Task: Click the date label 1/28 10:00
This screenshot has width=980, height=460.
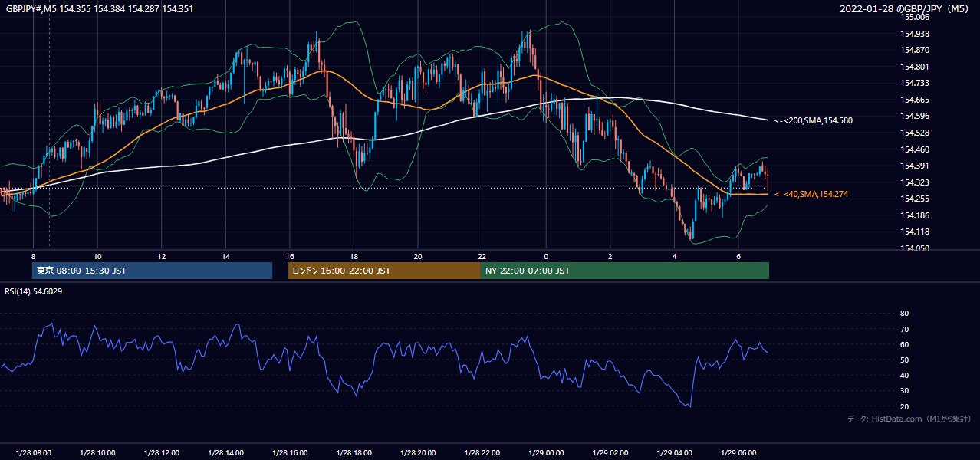Action: click(97, 453)
